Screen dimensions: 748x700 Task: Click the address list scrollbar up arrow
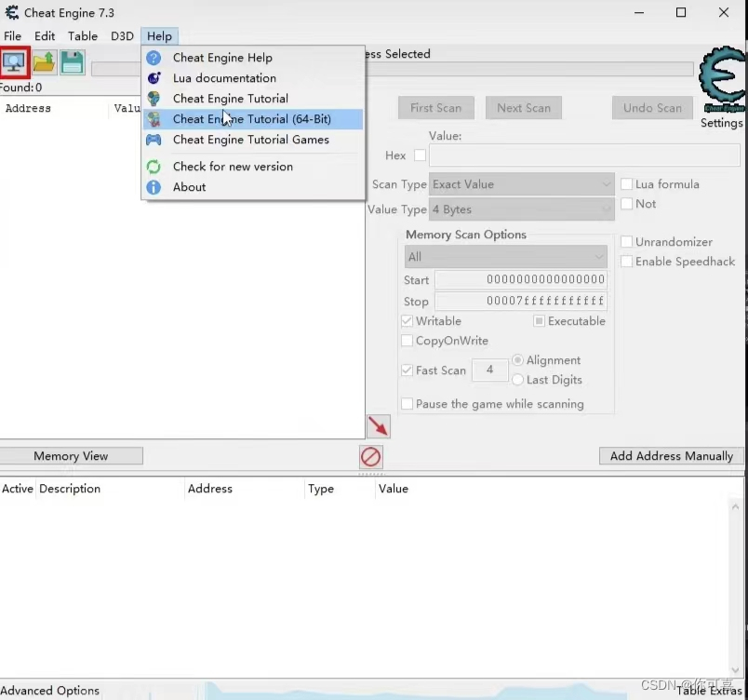click(x=735, y=506)
